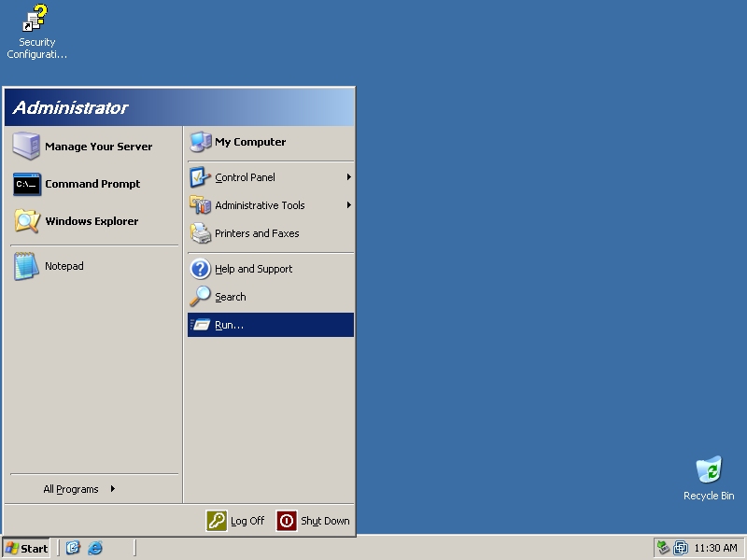Expand the Control Panel submenu arrow
This screenshot has height=560, width=747.
348,177
